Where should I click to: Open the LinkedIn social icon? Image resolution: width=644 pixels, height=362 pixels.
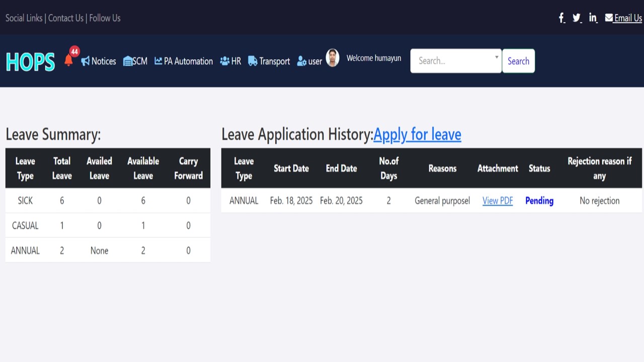pos(593,18)
